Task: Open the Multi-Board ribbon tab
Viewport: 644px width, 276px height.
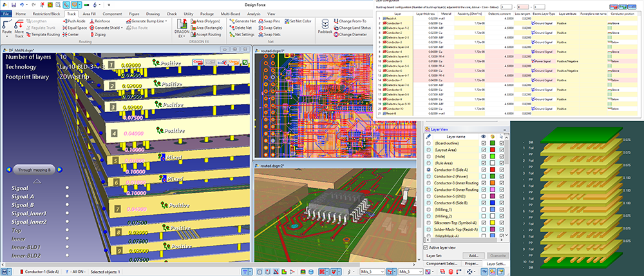Action: (x=231, y=13)
